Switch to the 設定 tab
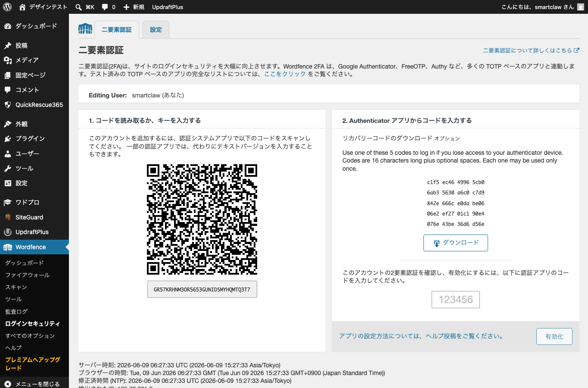 156,30
